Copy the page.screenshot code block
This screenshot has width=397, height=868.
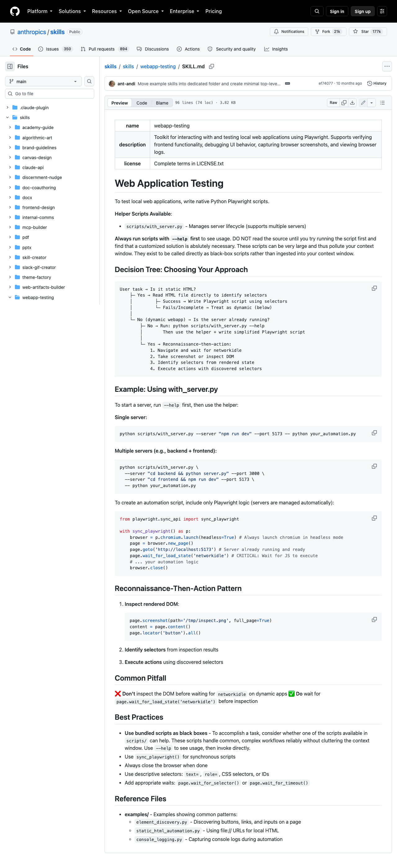coord(374,620)
